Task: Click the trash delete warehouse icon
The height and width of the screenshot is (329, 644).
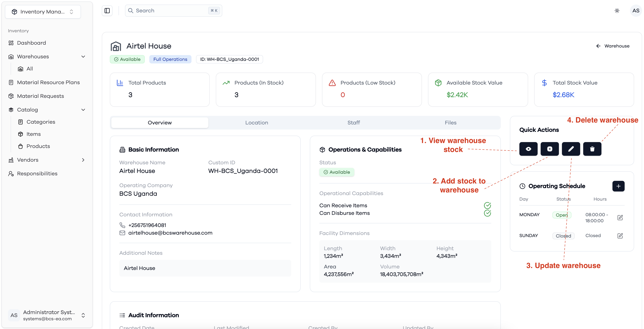Action: point(592,149)
